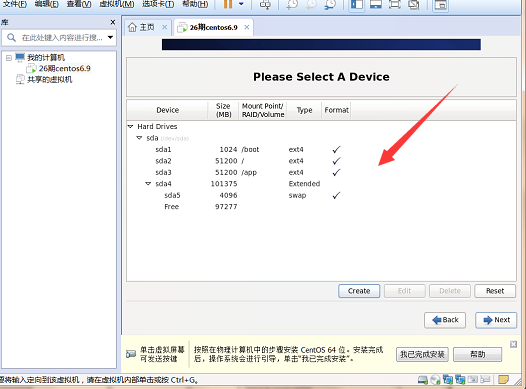Open the 虚拟机(M) menu

coord(117,4)
